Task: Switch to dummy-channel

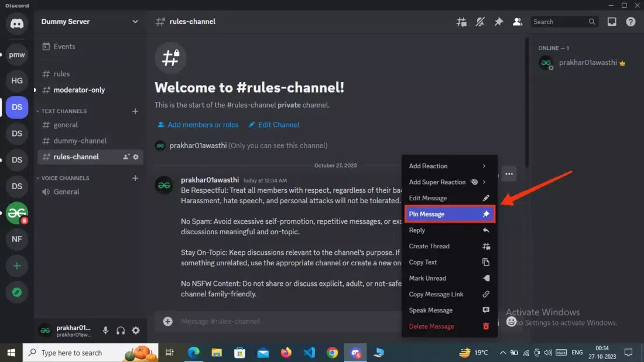Action: tap(90, 141)
